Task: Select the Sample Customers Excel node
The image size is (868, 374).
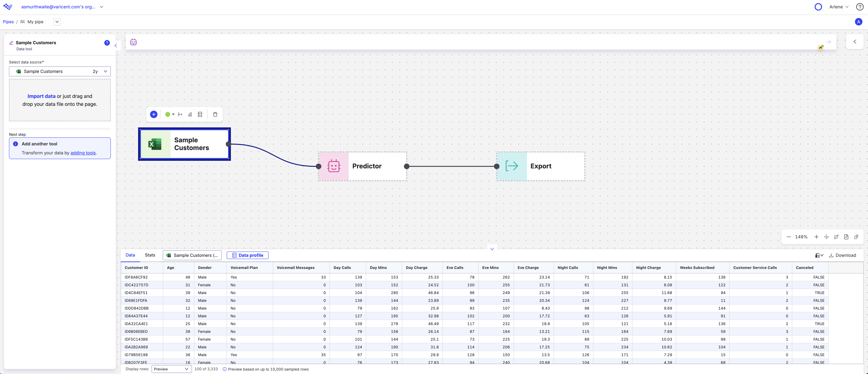Action: point(184,144)
